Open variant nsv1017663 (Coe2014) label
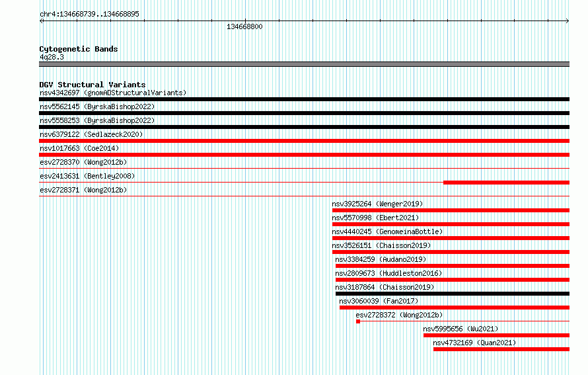The height and width of the screenshot is (375, 588). [79, 148]
